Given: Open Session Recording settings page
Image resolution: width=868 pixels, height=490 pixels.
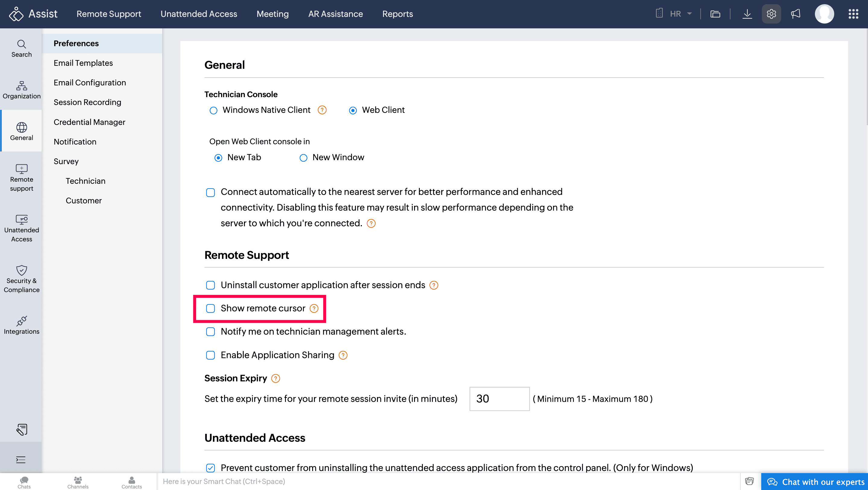Looking at the screenshot, I should click(87, 102).
